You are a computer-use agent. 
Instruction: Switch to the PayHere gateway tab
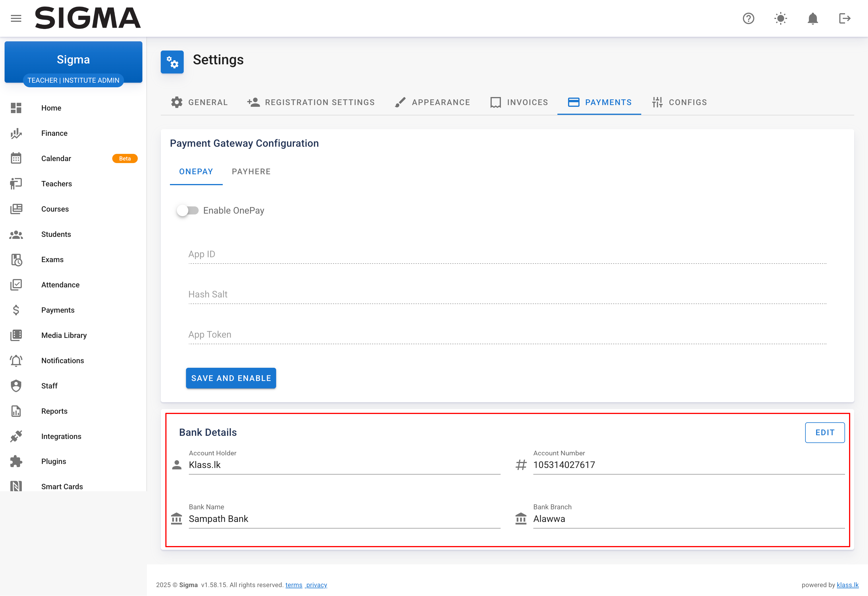(x=251, y=171)
